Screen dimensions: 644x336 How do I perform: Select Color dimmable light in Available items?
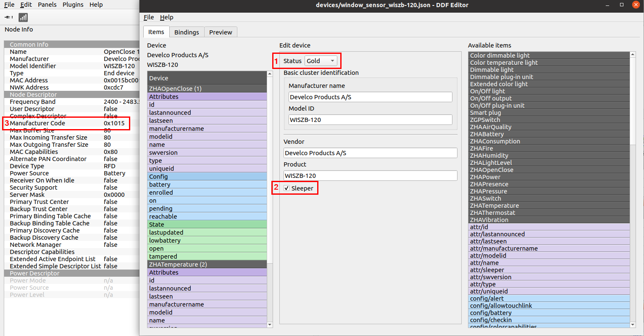click(549, 56)
